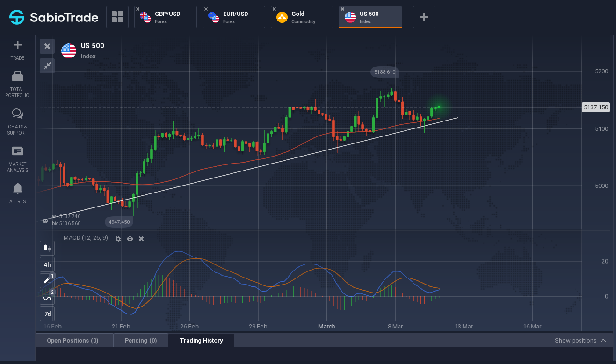Remove the MACD indicator
This screenshot has width=616, height=364.
click(141, 239)
